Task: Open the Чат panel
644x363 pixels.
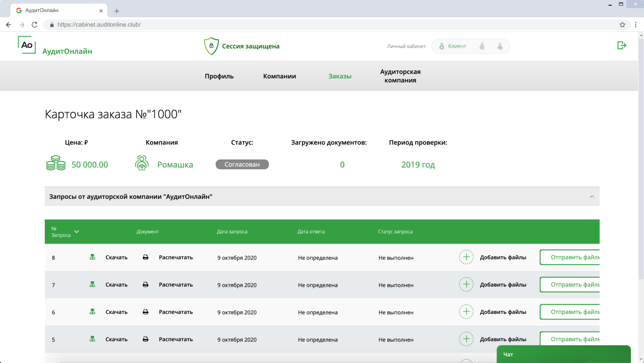Action: click(563, 354)
